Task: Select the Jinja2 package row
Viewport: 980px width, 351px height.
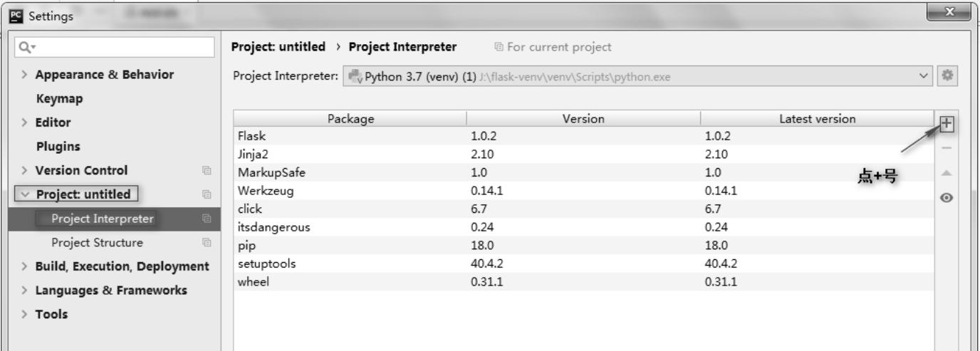Action: click(584, 154)
